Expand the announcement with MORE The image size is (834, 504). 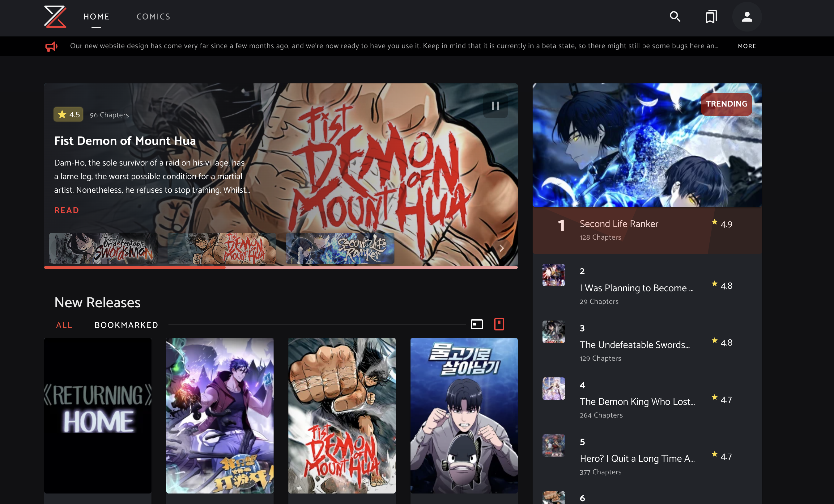[747, 46]
